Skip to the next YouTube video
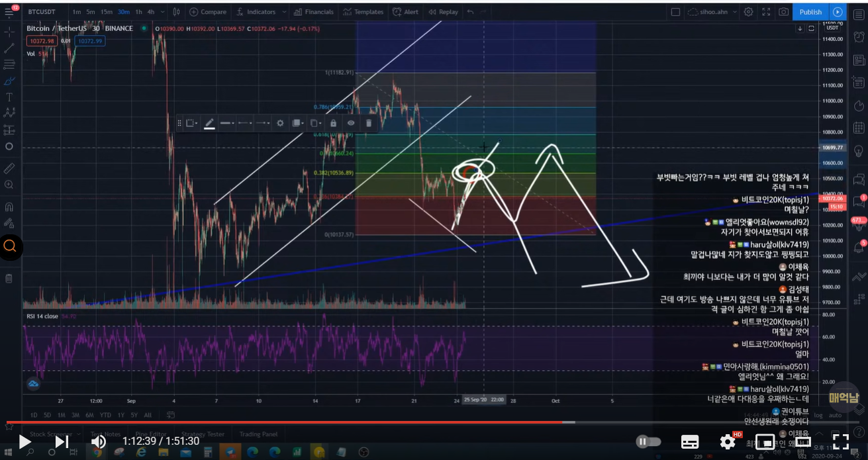Image resolution: width=868 pixels, height=460 pixels. coord(62,441)
